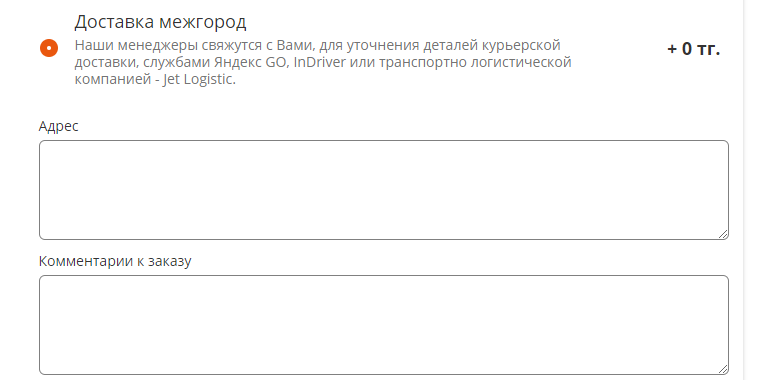Screen dimensions: 763x380
Task: Grab the comments text area resize handle
Action: coord(723,369)
